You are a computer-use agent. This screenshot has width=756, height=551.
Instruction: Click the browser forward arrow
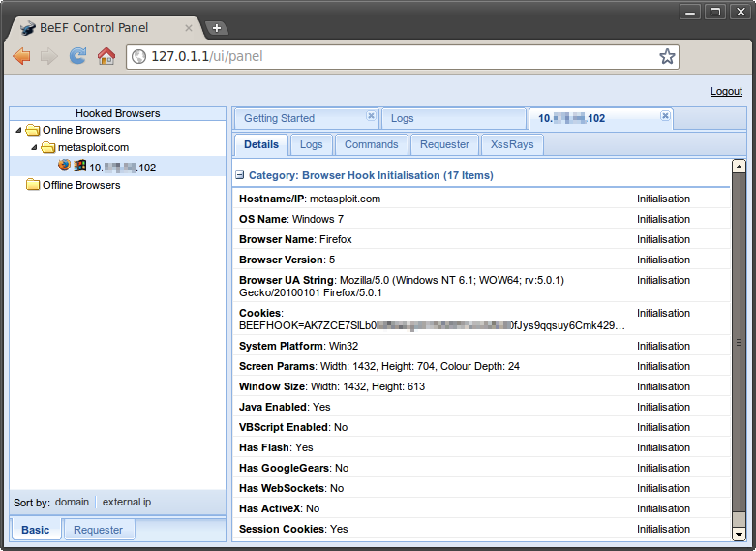[49, 56]
